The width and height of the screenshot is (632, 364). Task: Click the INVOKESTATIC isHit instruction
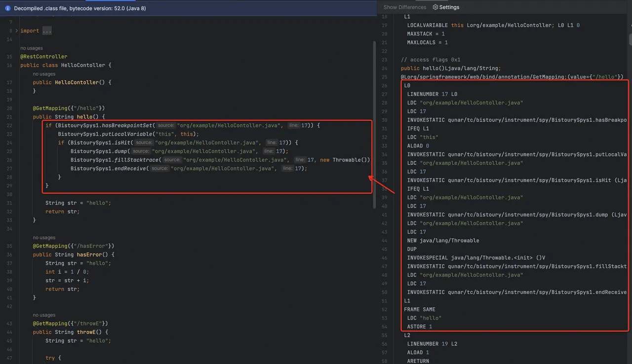coord(517,181)
